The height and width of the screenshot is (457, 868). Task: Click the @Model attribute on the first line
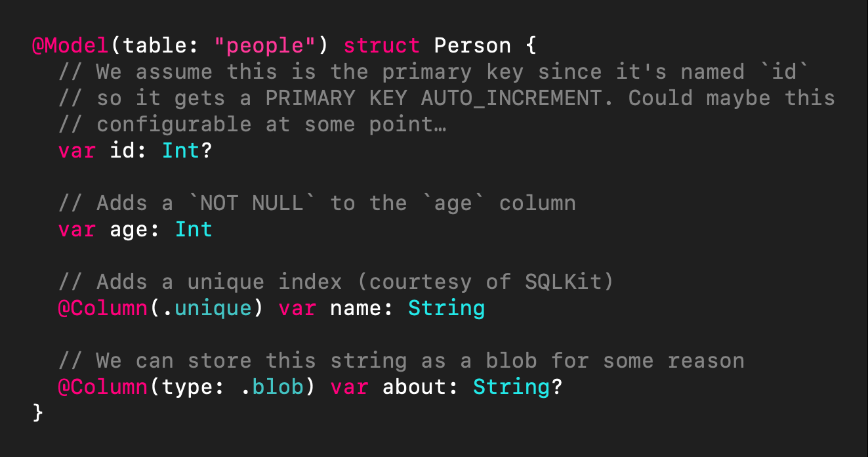tap(71, 45)
